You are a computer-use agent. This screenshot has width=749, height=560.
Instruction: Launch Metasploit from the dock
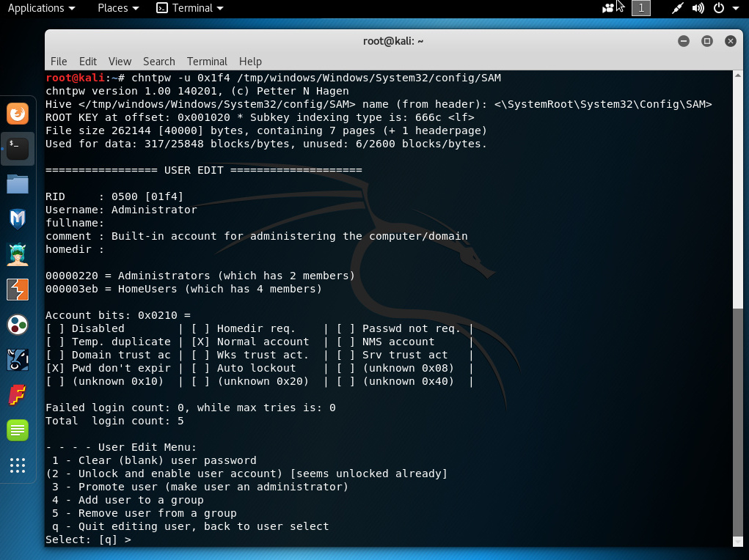point(18,218)
